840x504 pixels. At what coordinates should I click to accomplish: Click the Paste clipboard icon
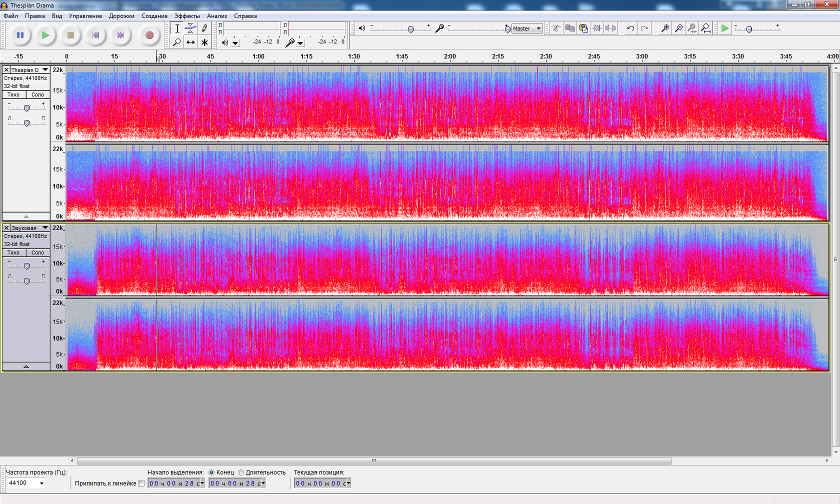583,28
